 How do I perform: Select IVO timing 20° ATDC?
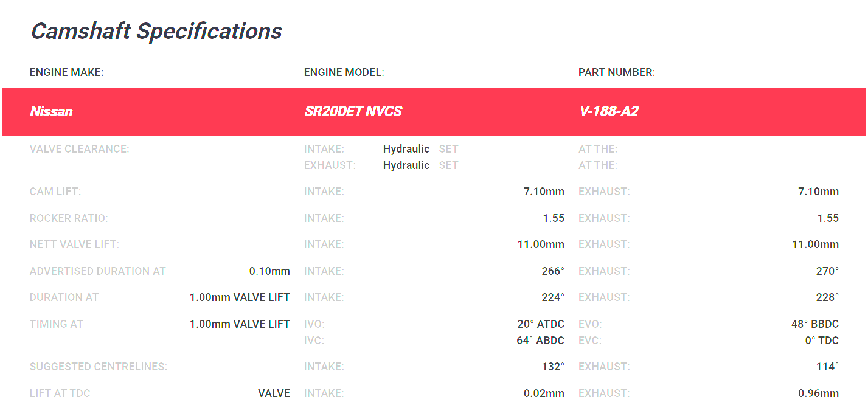[x=541, y=324]
